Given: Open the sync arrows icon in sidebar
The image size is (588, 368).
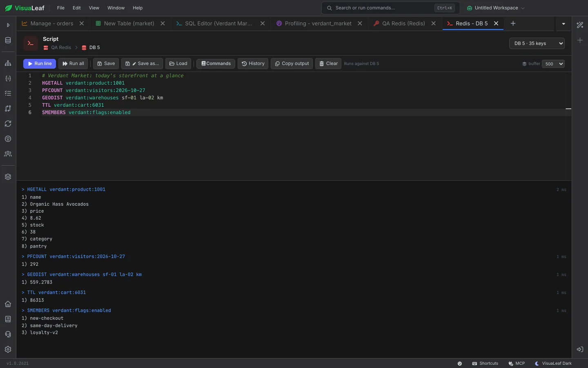Looking at the screenshot, I should [8, 123].
